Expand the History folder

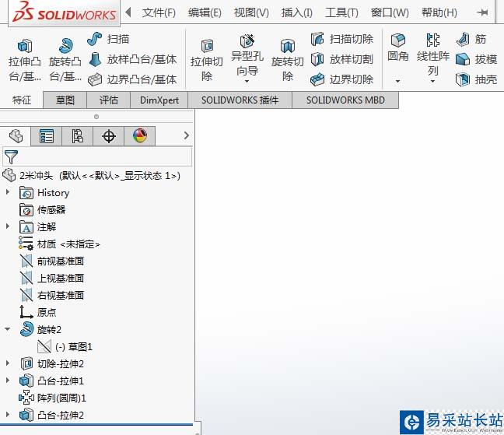click(x=8, y=192)
